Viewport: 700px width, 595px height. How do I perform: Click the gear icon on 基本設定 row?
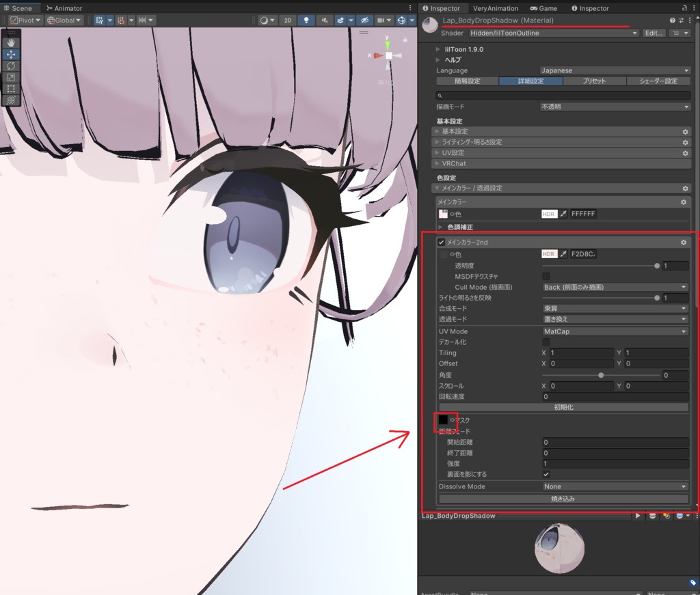coord(685,132)
